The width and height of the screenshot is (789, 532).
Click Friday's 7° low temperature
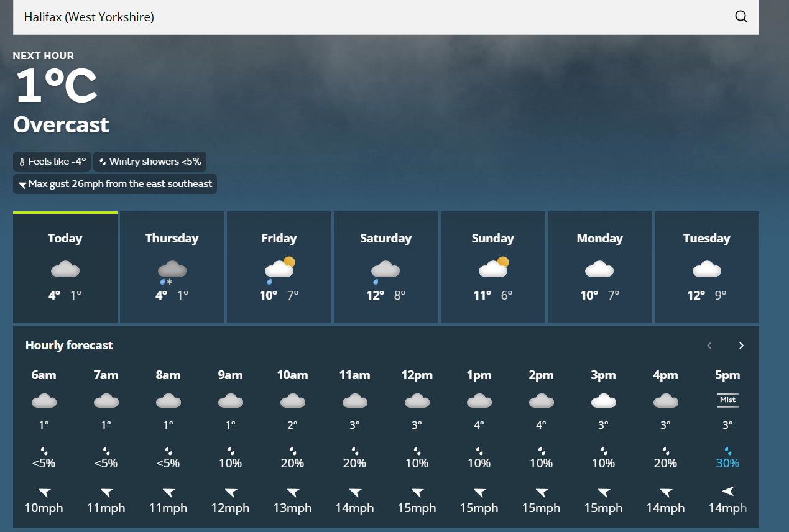tap(293, 295)
